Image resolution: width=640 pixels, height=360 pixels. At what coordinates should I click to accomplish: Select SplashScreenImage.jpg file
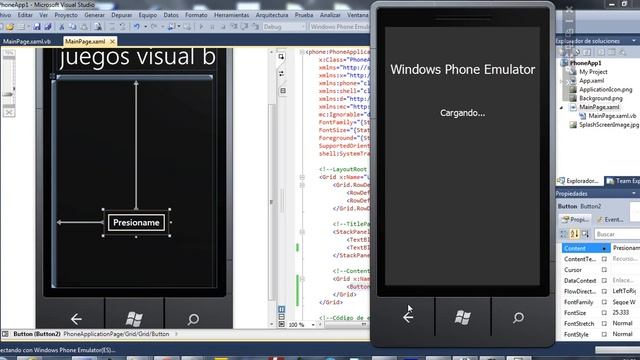click(x=609, y=125)
